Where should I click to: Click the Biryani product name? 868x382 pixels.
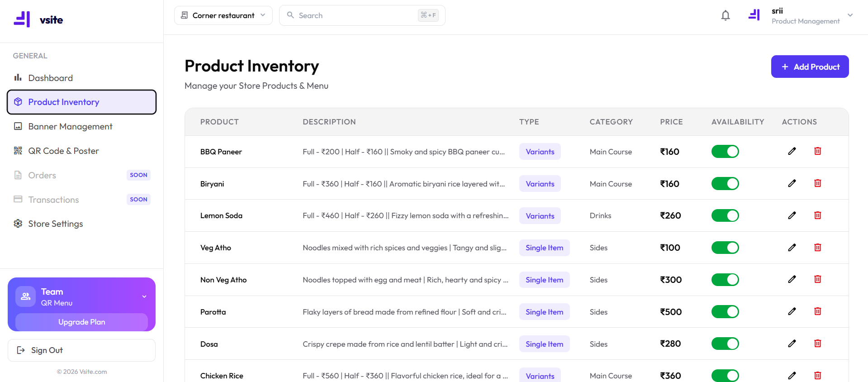tap(212, 184)
